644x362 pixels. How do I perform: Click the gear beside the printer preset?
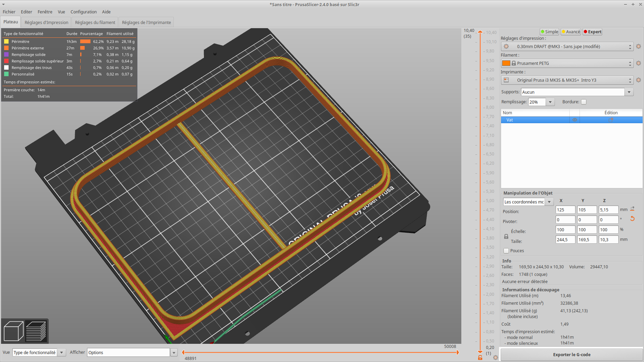point(639,80)
